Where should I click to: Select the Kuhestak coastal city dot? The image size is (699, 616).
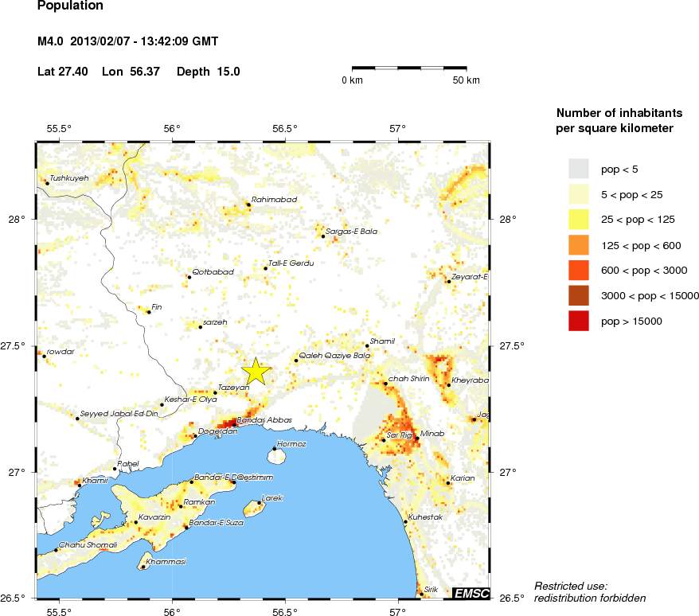[x=405, y=522]
